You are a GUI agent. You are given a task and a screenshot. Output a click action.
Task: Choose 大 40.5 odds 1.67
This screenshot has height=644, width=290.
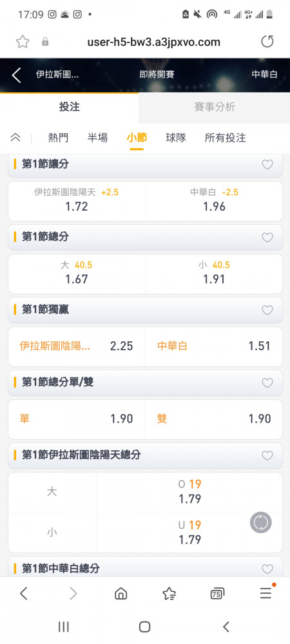click(77, 274)
